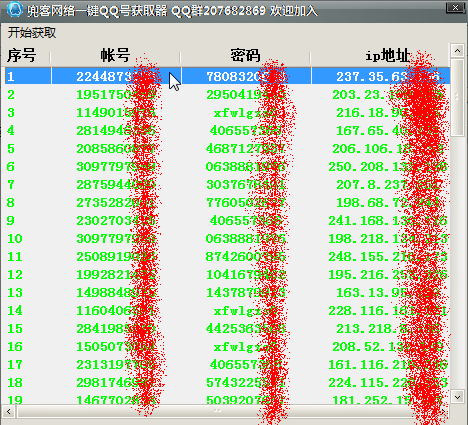
Task: Click IP starting 167.65 in row 4
Action: coord(388,131)
